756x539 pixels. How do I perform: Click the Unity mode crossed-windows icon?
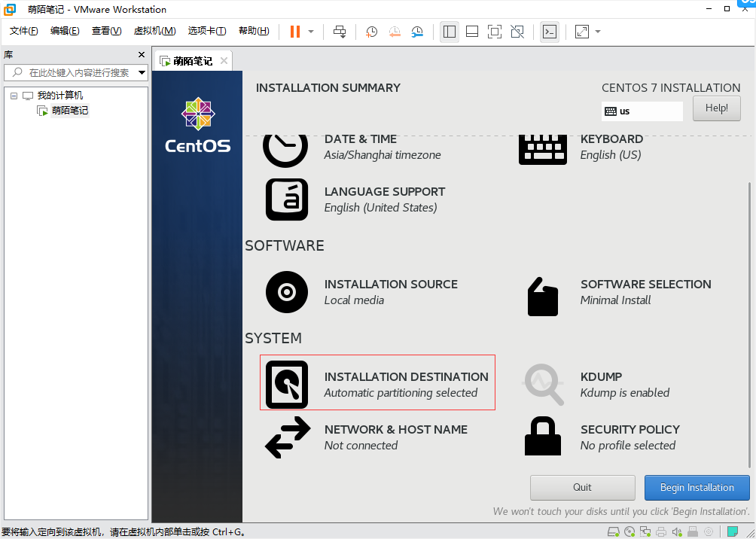[x=517, y=32]
